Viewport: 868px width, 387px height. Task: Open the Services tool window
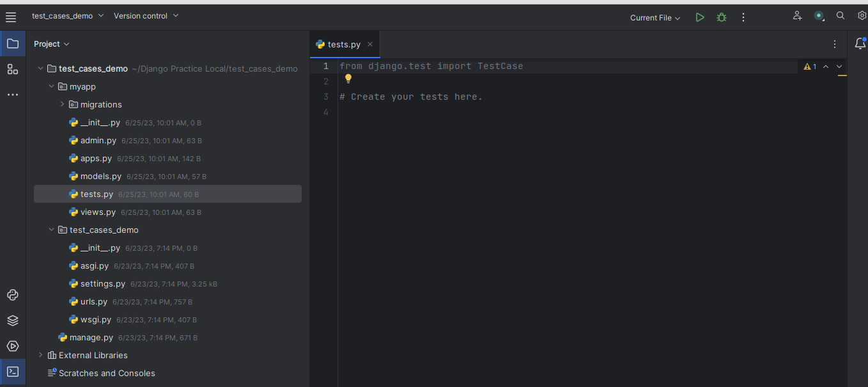(x=12, y=346)
